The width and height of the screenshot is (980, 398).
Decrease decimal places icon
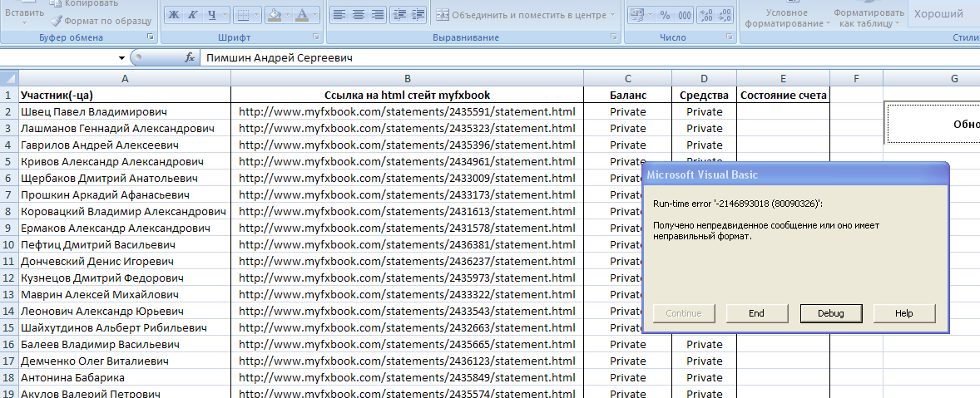pos(725,15)
